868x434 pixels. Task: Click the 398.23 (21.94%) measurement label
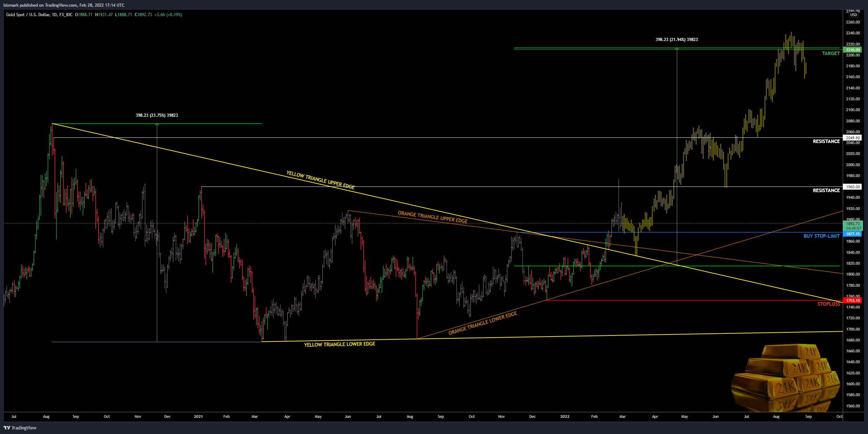(677, 40)
